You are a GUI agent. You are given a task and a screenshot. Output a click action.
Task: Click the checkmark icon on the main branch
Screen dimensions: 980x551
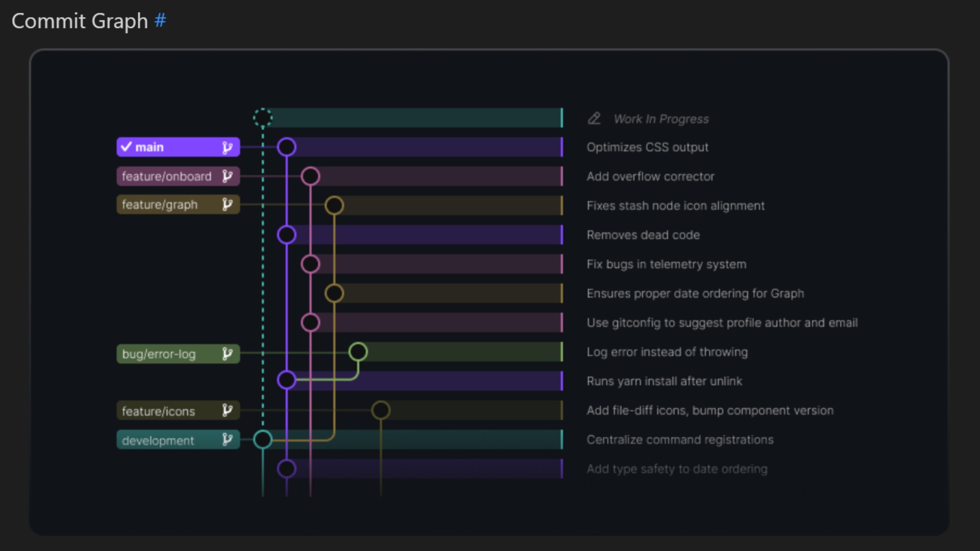pos(127,147)
